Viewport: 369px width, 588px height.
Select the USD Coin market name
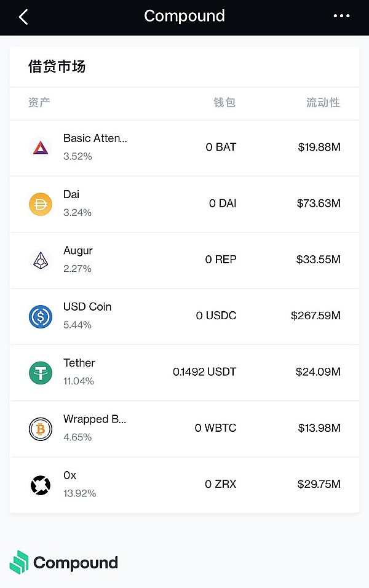coord(87,306)
